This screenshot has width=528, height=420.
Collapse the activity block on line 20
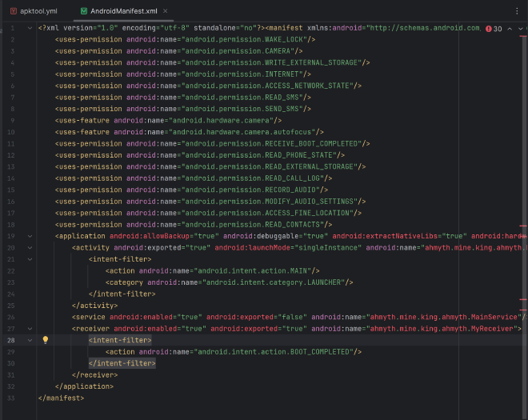point(30,247)
